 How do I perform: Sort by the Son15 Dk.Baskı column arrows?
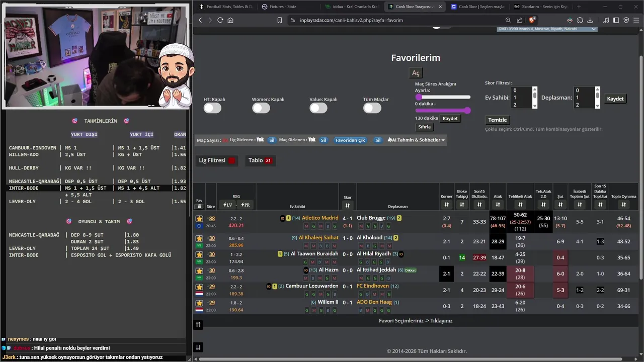pos(478,205)
